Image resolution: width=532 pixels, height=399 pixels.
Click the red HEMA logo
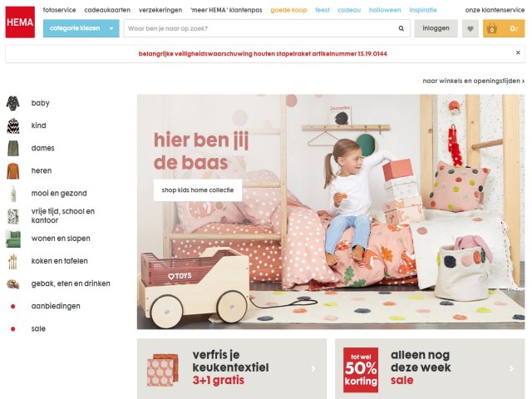click(20, 22)
